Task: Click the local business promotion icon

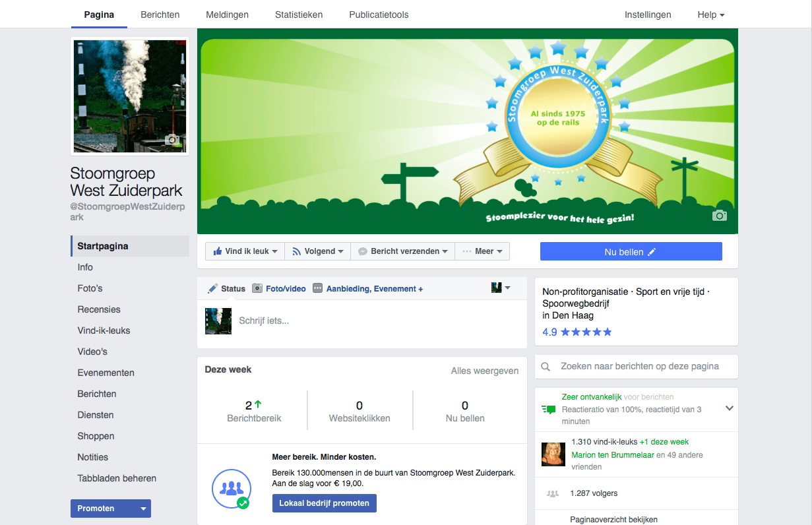Action: pyautogui.click(x=232, y=489)
